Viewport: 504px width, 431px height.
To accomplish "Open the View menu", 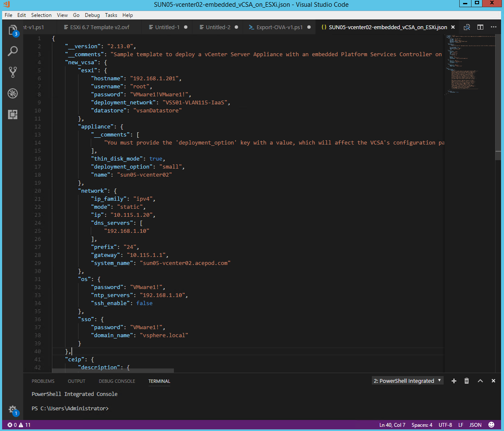I will 62,15.
